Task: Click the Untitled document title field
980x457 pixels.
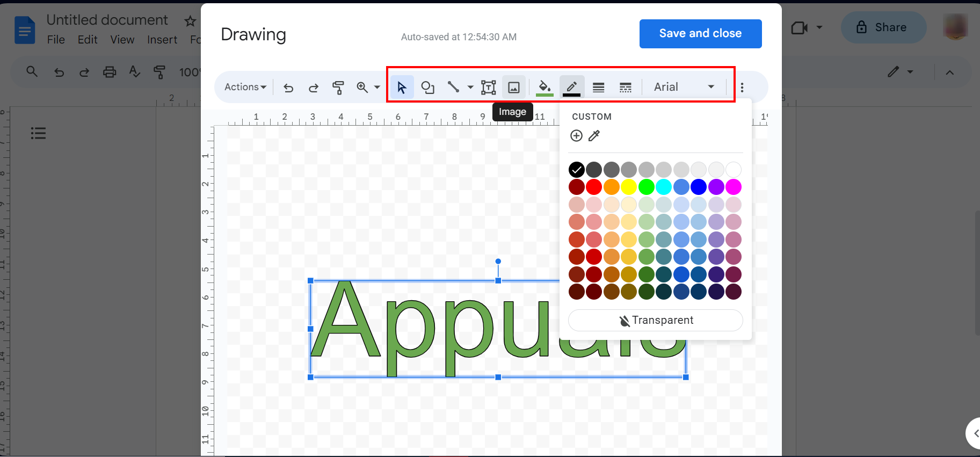Action: 107,20
